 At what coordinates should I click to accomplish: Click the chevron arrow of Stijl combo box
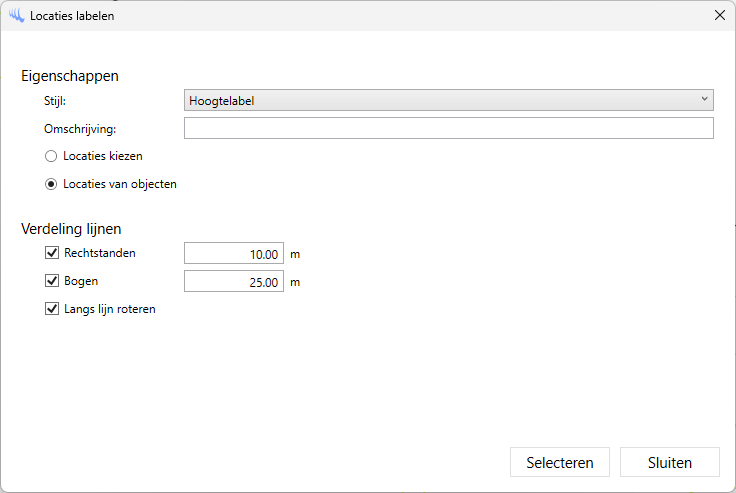click(704, 100)
